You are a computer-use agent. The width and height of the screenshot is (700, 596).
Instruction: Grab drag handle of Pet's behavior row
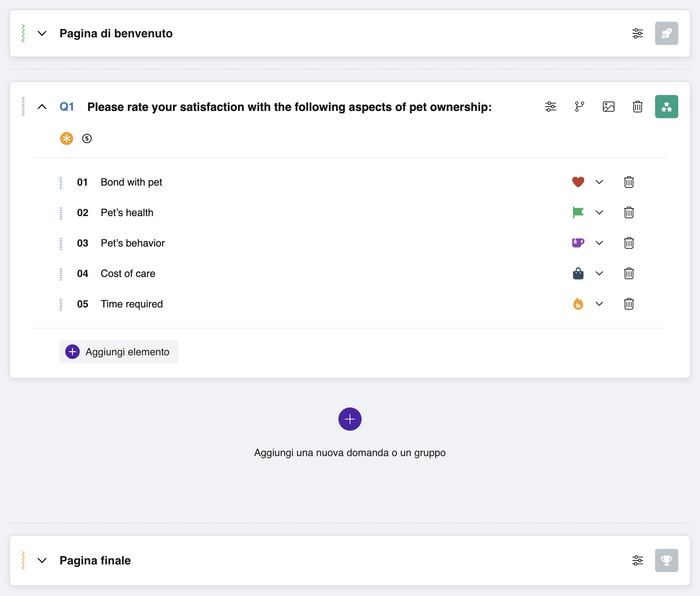[x=61, y=244]
